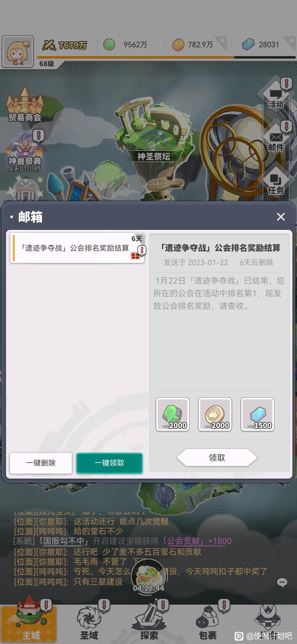Select the 神圣祭坛 altar island

(153, 132)
